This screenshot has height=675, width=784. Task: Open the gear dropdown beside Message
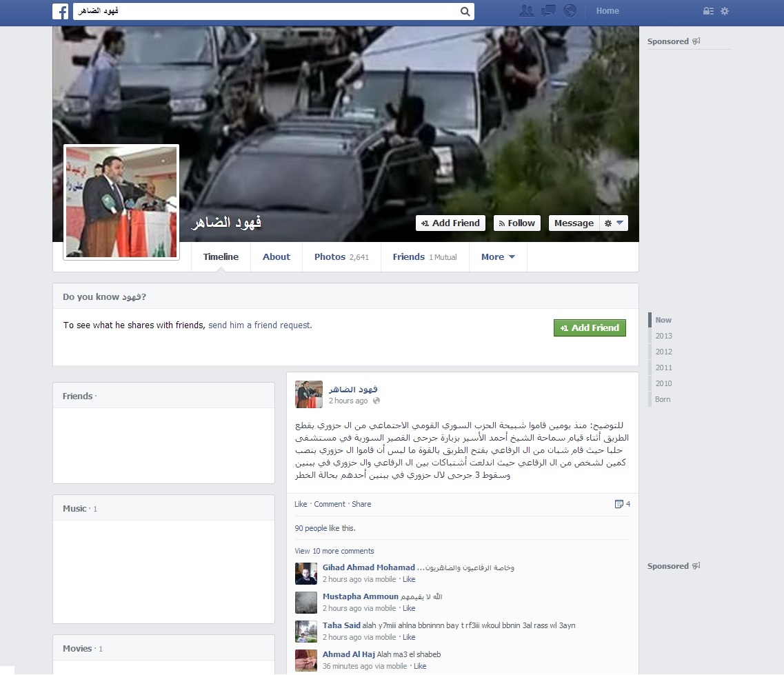click(x=614, y=223)
